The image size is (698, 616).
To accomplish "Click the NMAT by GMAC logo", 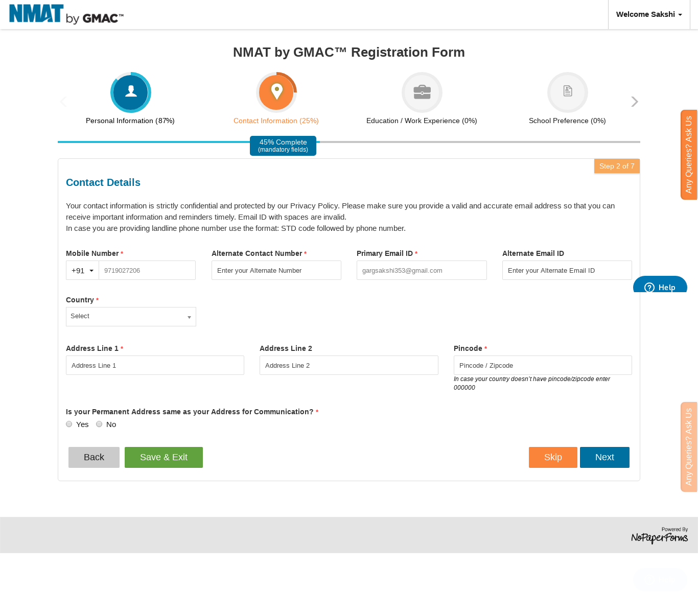I will click(65, 14).
